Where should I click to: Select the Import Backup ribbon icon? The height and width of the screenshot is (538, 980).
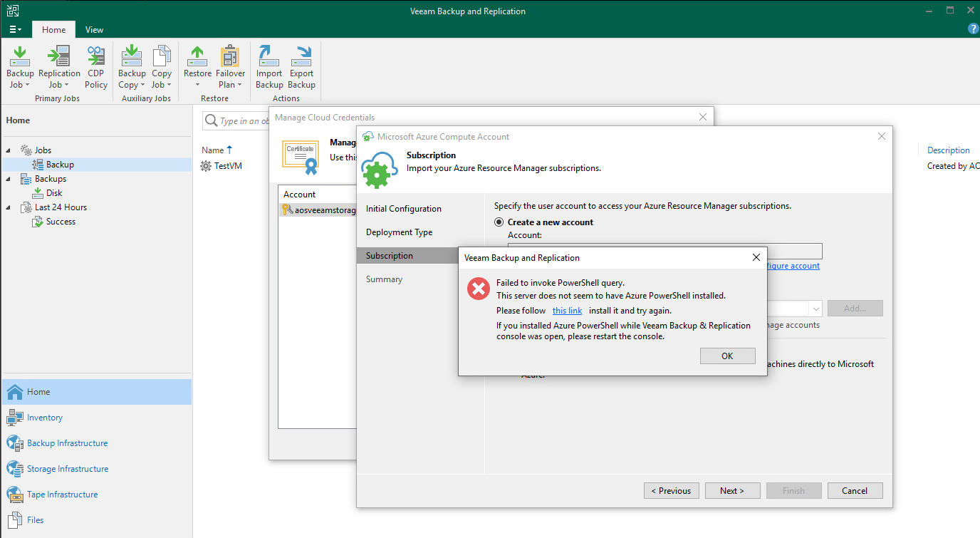pyautogui.click(x=269, y=55)
